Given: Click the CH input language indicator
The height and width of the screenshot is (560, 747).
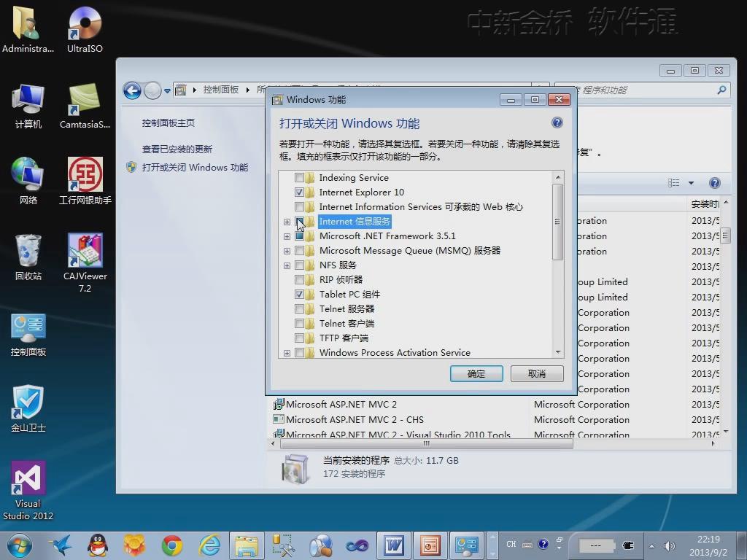Looking at the screenshot, I should click(x=511, y=544).
